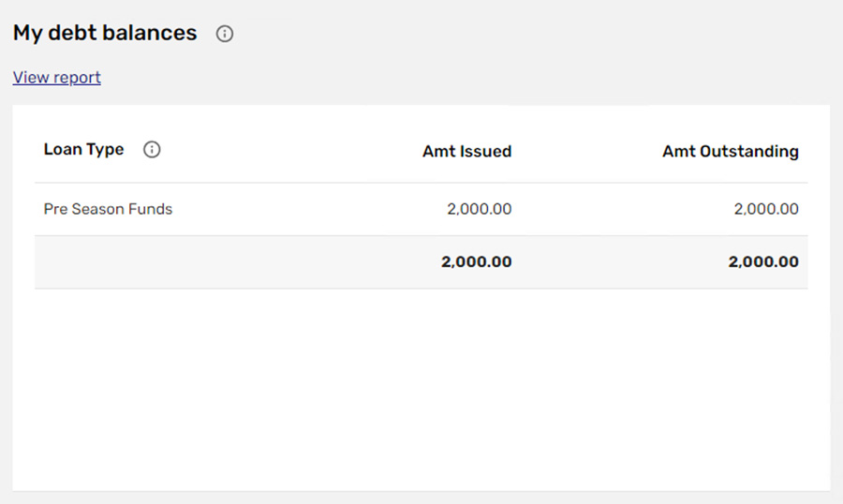Click the My debt balances heading
843x504 pixels.
[105, 33]
